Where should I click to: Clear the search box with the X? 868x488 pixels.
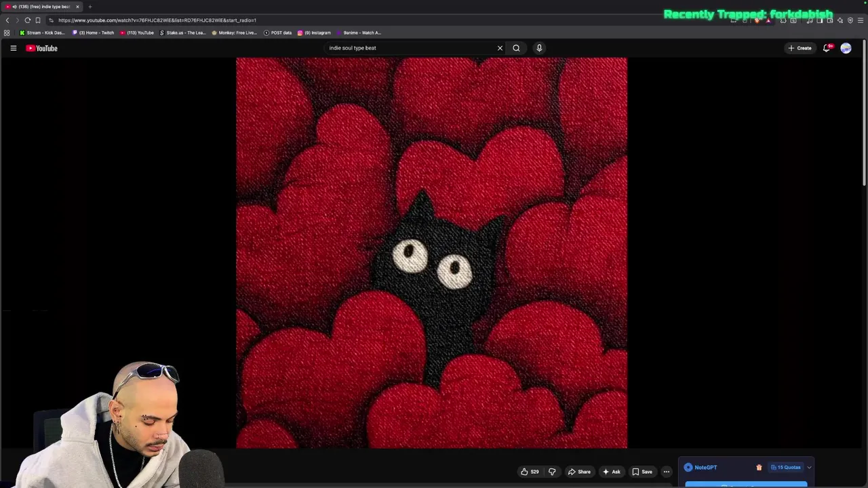click(500, 48)
